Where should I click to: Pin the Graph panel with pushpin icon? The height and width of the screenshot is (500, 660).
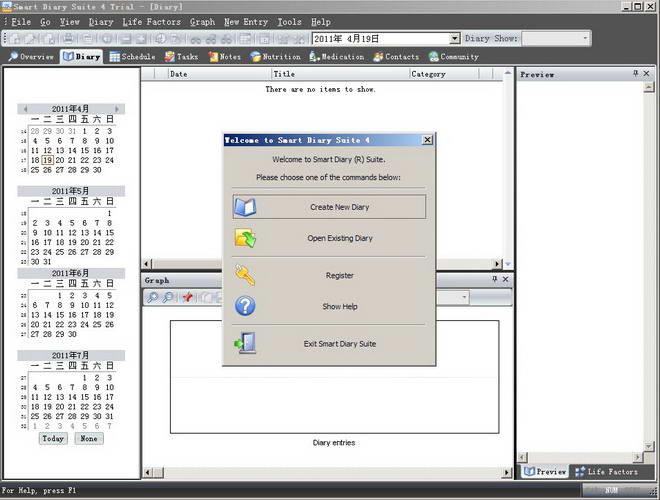click(x=495, y=279)
